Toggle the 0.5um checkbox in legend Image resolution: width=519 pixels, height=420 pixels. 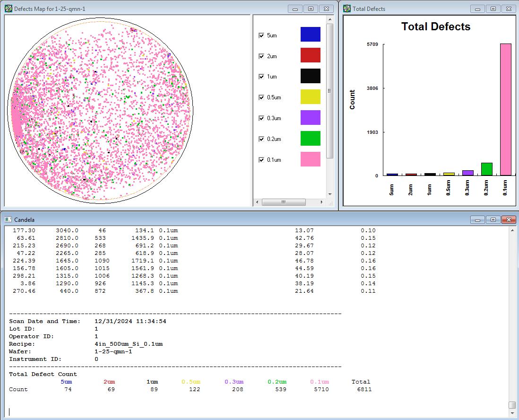click(x=261, y=97)
